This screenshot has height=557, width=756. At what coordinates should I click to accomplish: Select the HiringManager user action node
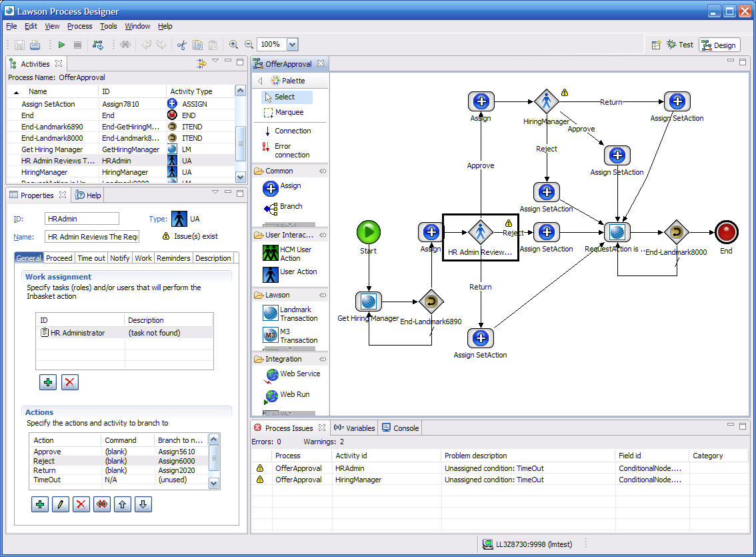pyautogui.click(x=547, y=101)
